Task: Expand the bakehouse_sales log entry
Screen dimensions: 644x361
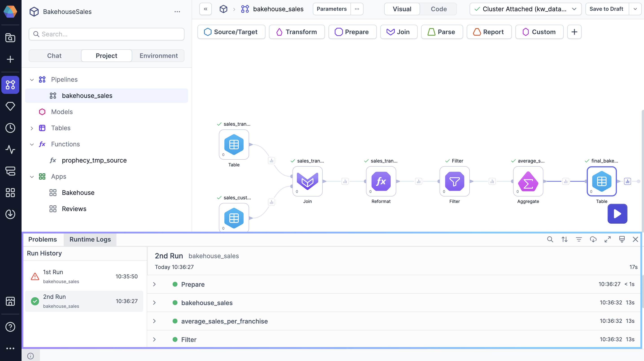Action: 154,302
